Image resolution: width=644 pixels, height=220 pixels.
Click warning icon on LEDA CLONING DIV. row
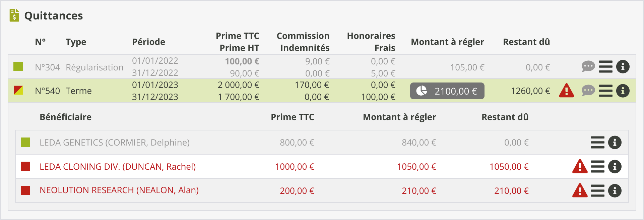(580, 167)
